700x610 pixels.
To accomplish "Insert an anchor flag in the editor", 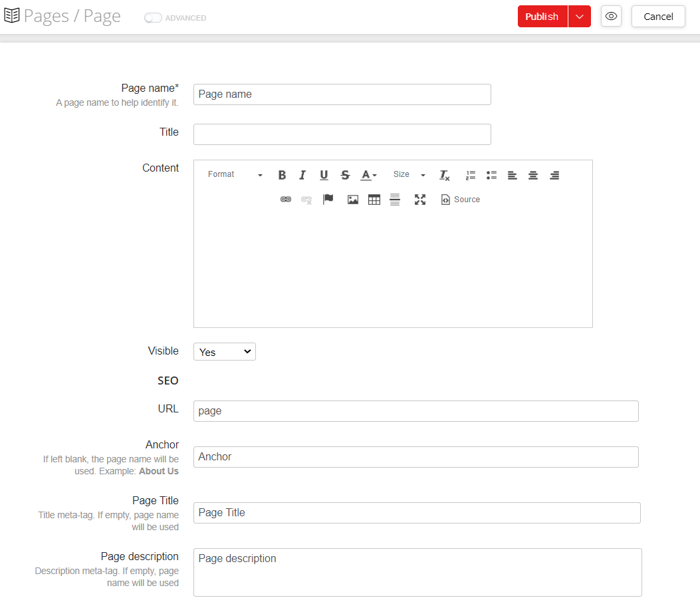I will [x=328, y=199].
